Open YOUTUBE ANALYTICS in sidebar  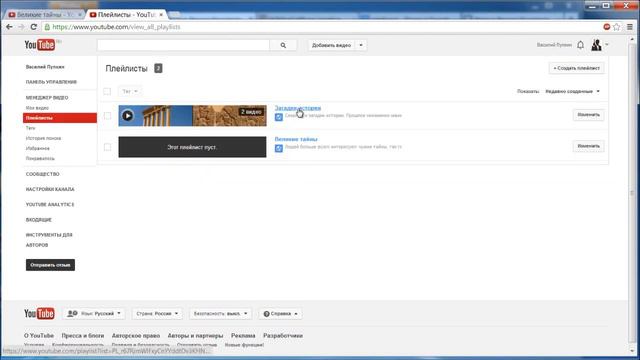(x=50, y=204)
